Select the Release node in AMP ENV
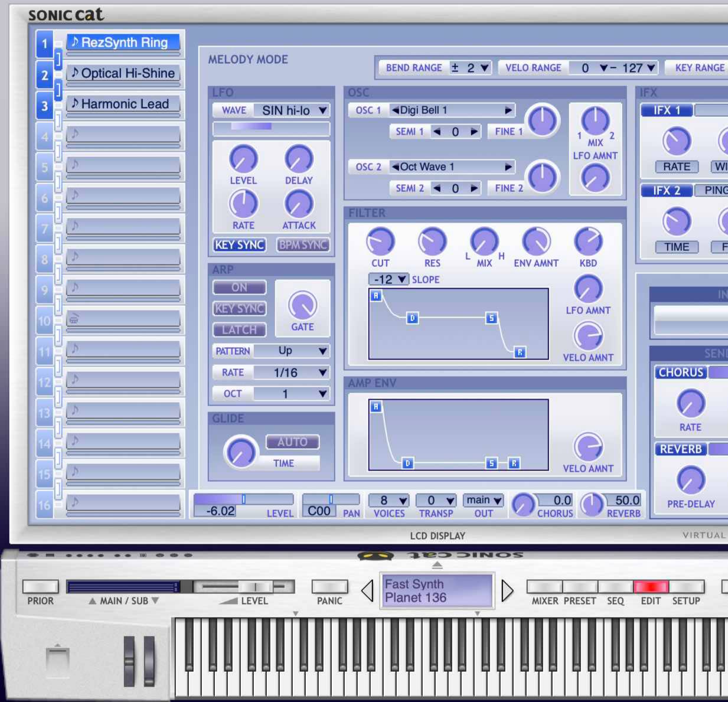Viewport: 728px width, 702px height. (514, 463)
